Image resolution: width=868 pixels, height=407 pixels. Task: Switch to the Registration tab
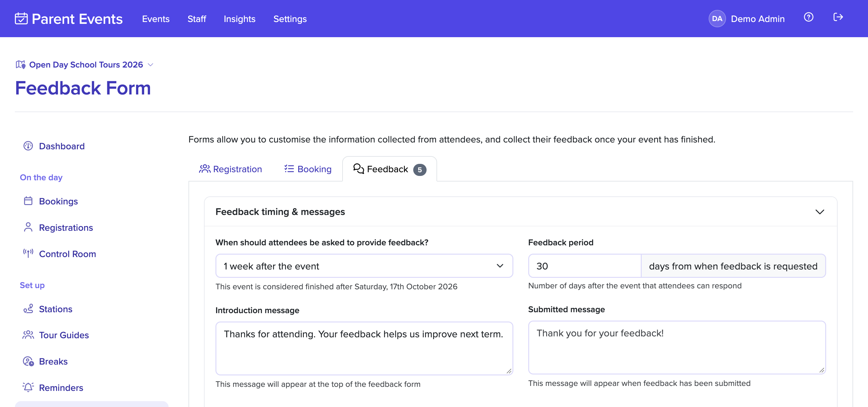(230, 169)
